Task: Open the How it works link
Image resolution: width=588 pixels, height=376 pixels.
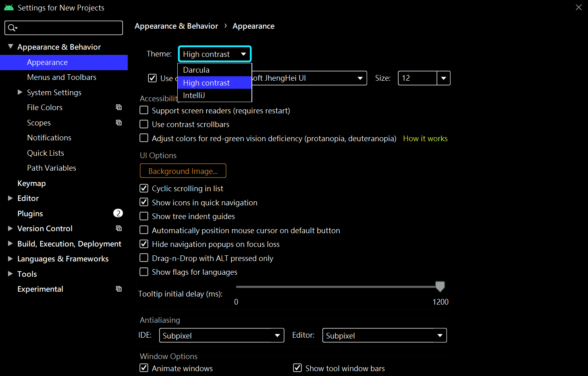Action: [x=425, y=138]
